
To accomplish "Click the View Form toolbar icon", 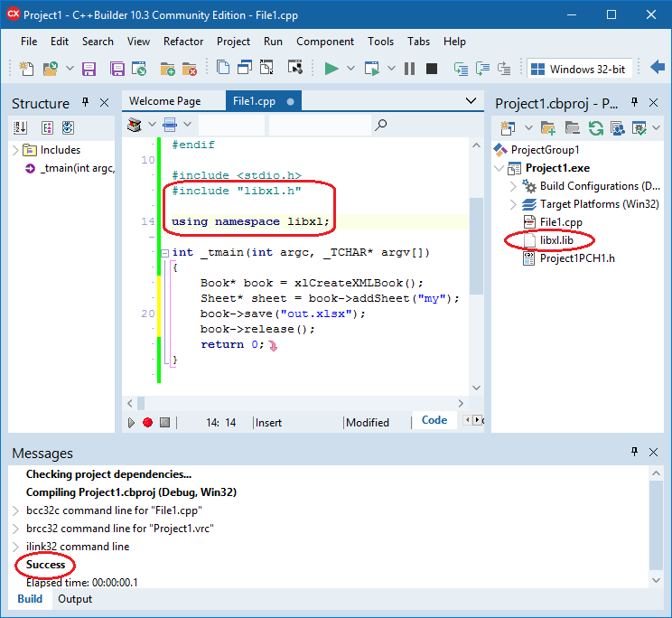I will point(245,68).
